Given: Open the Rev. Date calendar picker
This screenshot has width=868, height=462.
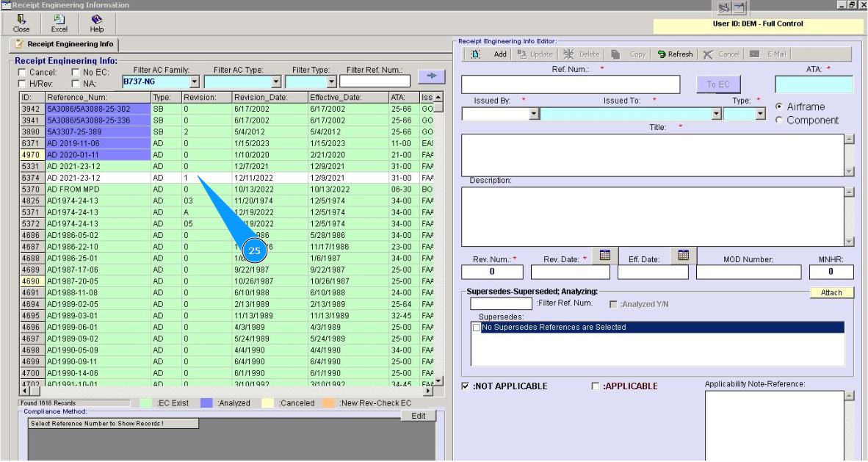Looking at the screenshot, I should point(605,256).
